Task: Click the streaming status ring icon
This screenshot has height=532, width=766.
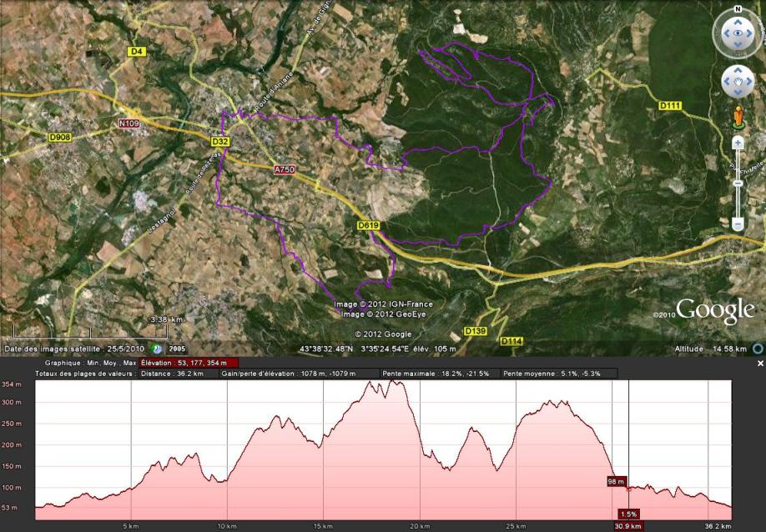Action: click(x=758, y=349)
